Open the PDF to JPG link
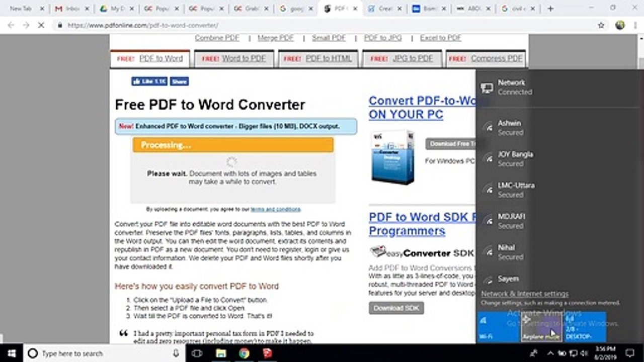This screenshot has height=362, width=644. (383, 38)
